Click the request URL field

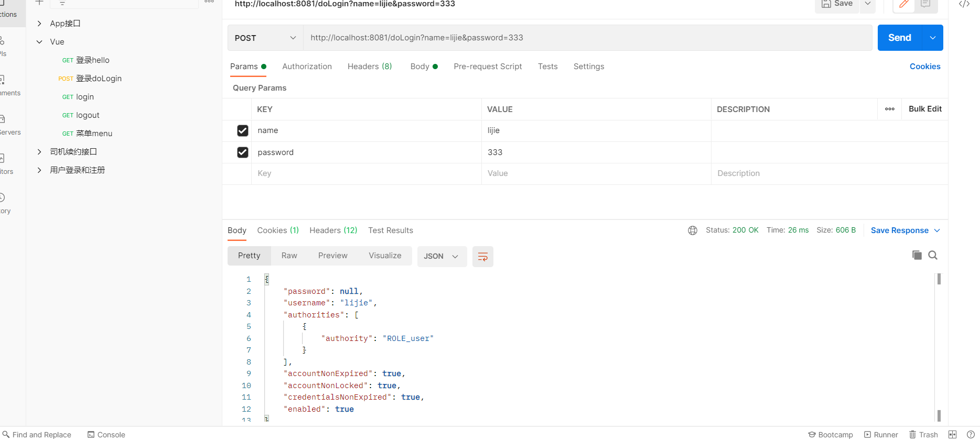click(587, 38)
